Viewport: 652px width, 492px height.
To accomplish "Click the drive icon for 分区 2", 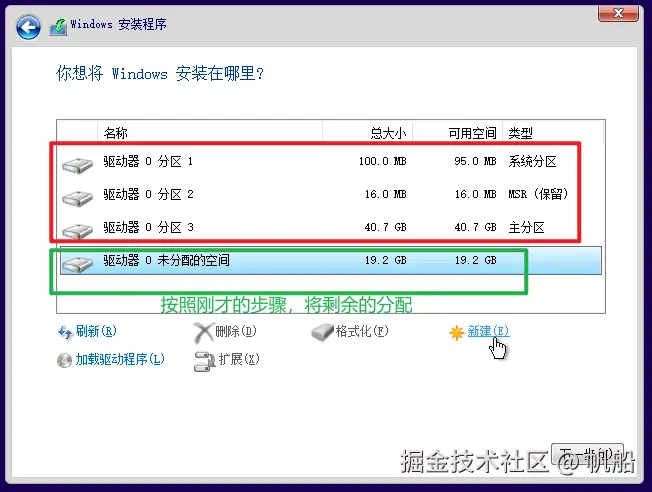I will click(x=77, y=198).
